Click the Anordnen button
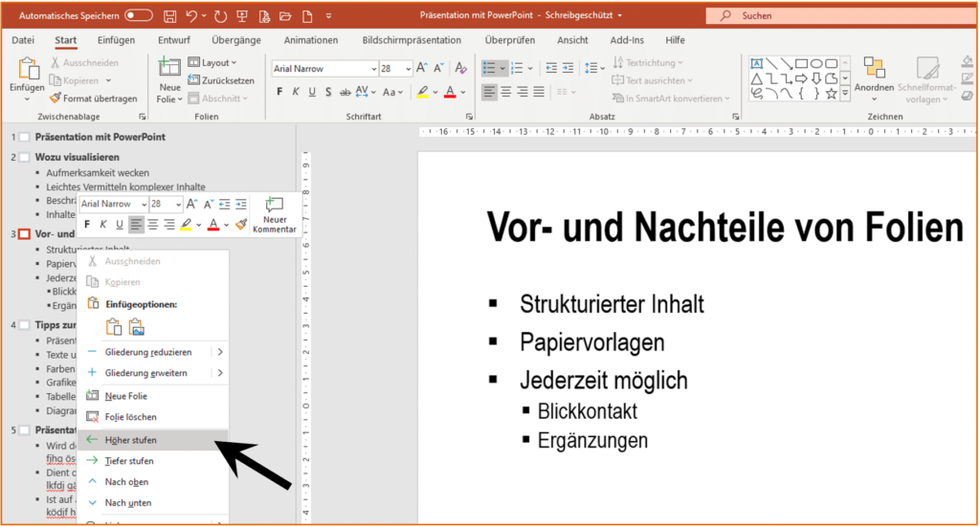The width and height of the screenshot is (980, 527). point(874,78)
